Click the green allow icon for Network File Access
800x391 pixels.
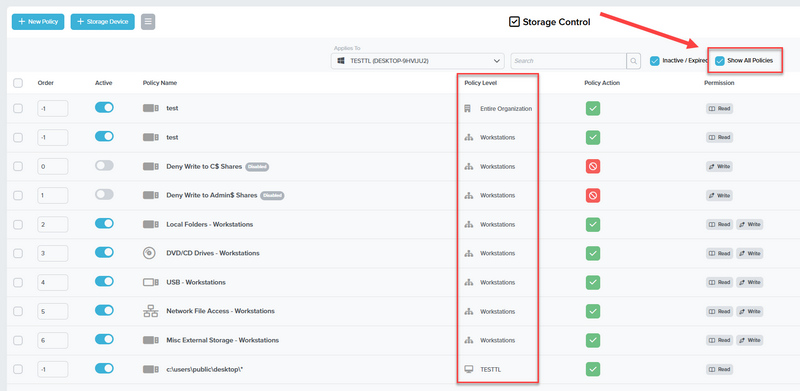click(x=592, y=311)
